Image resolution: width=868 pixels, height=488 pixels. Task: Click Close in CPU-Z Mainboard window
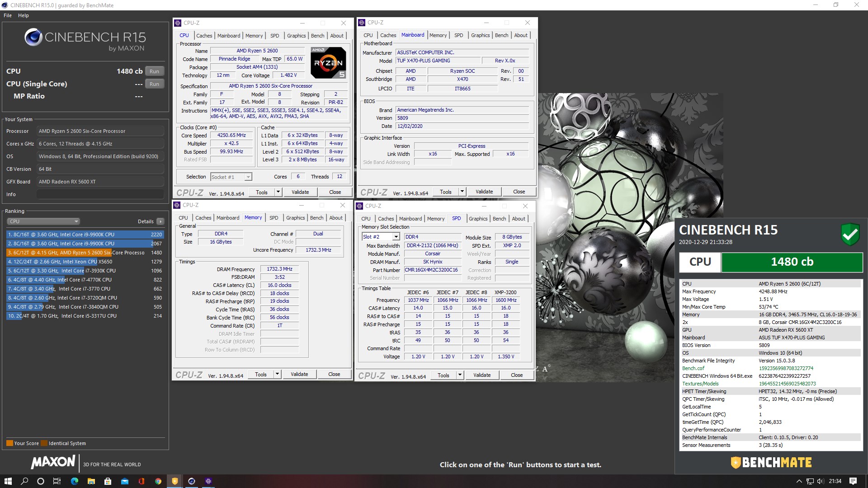pyautogui.click(x=519, y=192)
